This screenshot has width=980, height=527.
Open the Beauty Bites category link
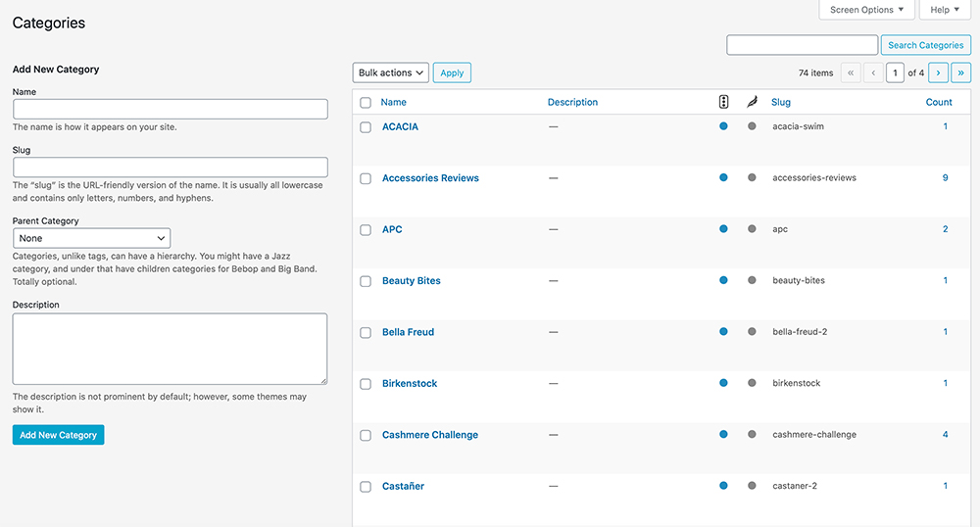(x=412, y=280)
